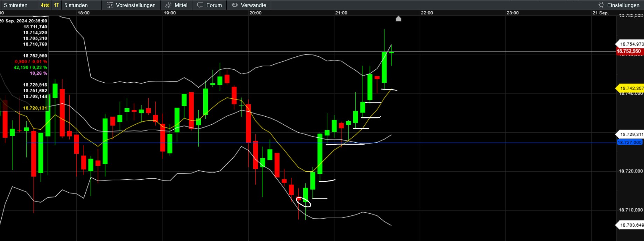Click the 18.751,692 indicator value in info box
644x241 pixels.
pos(35,90)
